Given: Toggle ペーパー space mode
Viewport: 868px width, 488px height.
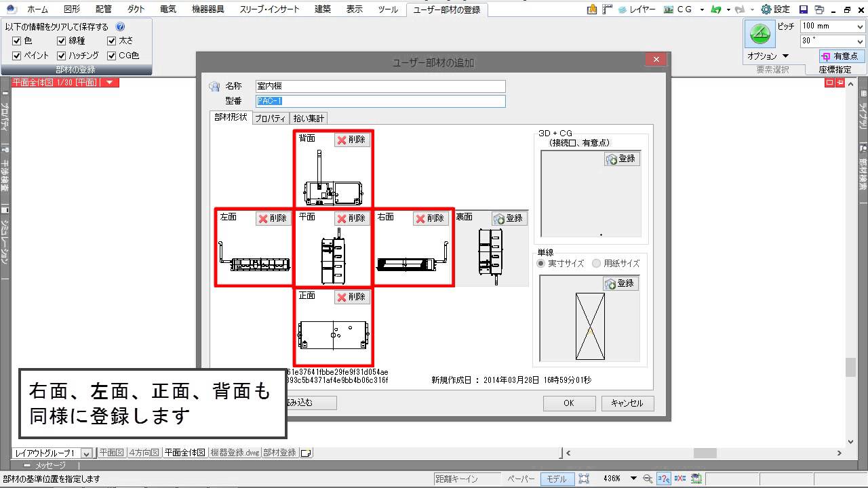Looking at the screenshot, I should point(521,479).
